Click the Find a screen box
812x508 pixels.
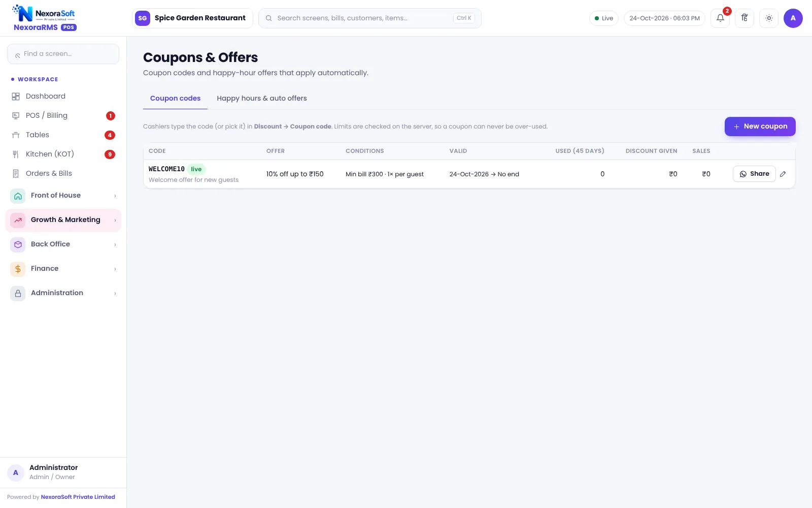tap(63, 54)
